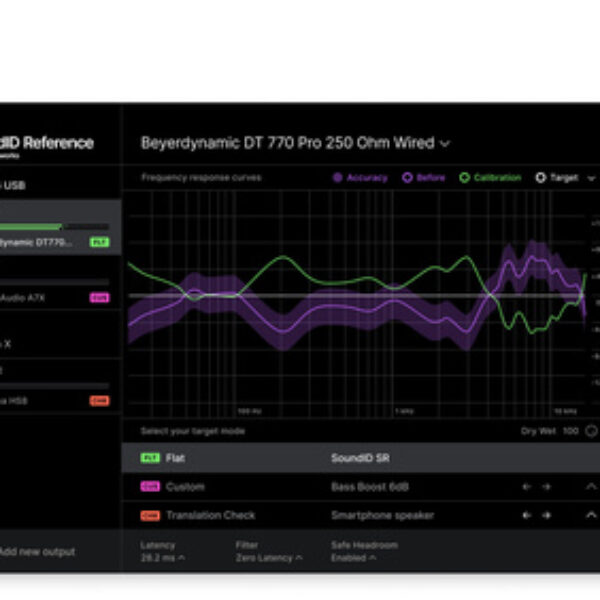Go to previous Translation Check preset
The image size is (600, 600).
tap(527, 515)
